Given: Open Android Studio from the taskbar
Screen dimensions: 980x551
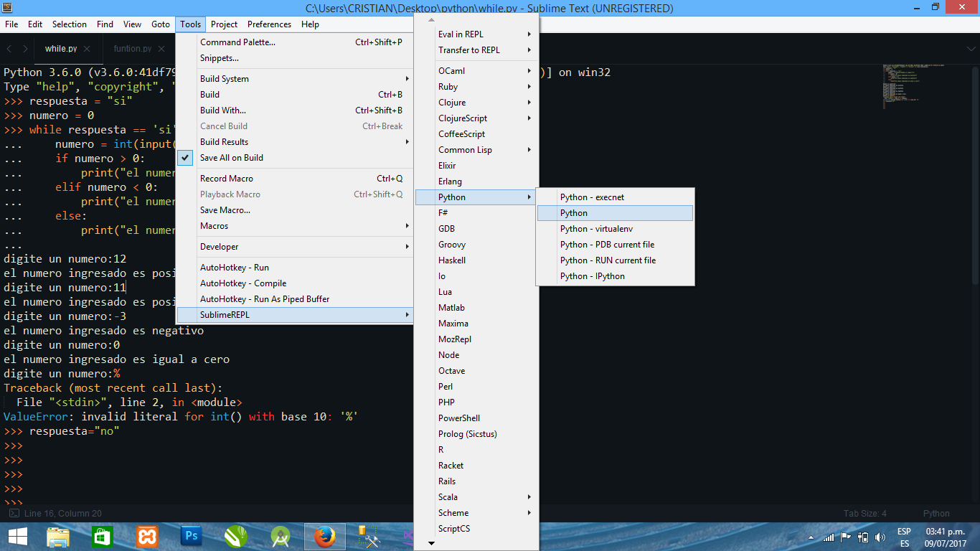Looking at the screenshot, I should coord(281,536).
